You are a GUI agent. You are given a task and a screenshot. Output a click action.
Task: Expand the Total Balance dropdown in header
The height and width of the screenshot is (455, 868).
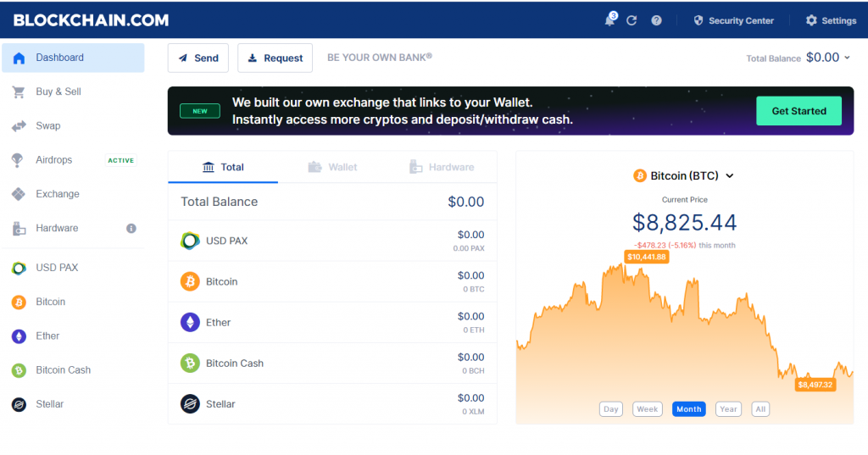pyautogui.click(x=847, y=58)
